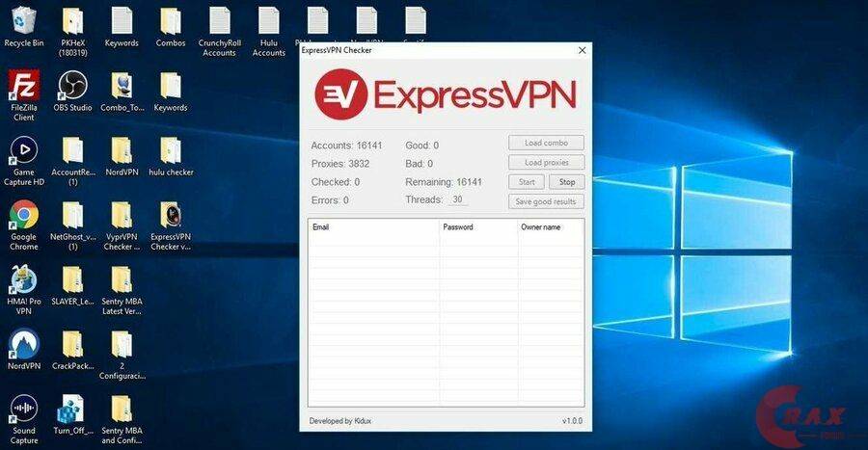The width and height of the screenshot is (868, 450).
Task: Open the VyprVPN Checker folder
Action: 122,225
